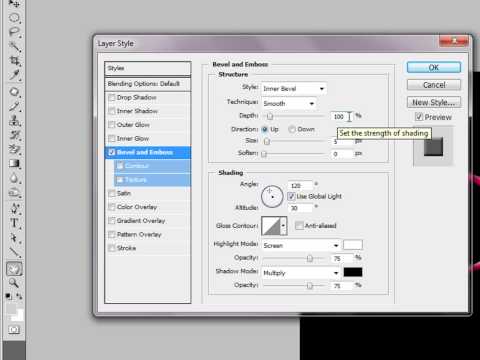
Task: Open the black Shadow color swatch
Action: click(353, 272)
